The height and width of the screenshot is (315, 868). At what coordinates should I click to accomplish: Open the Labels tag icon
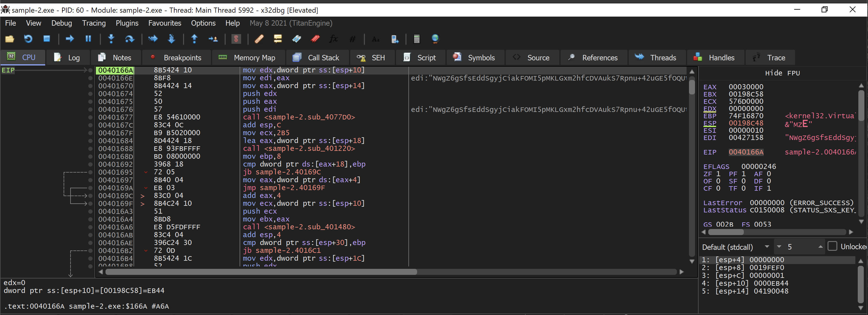click(297, 39)
